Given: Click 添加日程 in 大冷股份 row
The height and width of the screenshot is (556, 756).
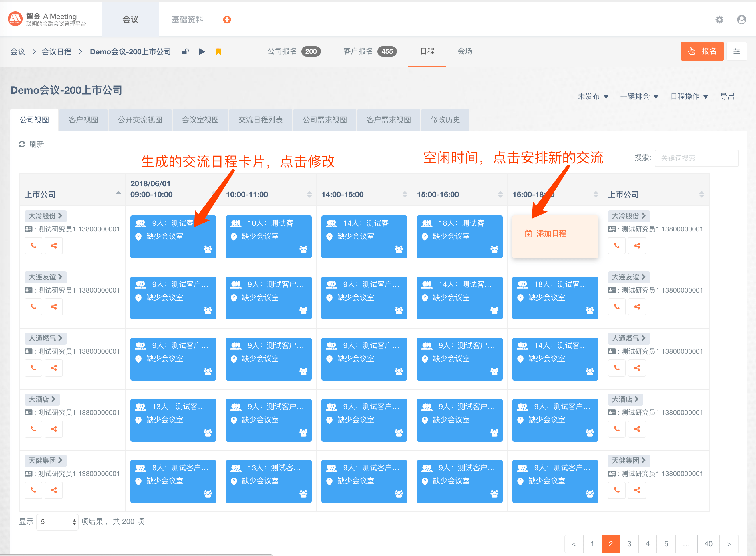Looking at the screenshot, I should (555, 237).
